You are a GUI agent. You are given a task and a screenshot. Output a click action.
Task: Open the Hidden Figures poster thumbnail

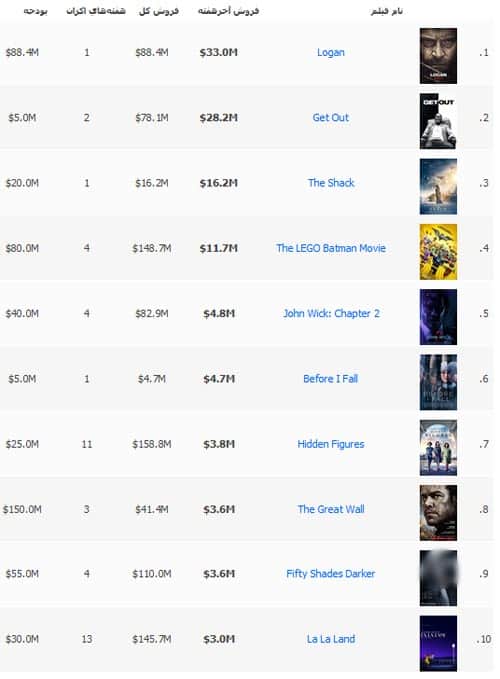[x=438, y=448]
